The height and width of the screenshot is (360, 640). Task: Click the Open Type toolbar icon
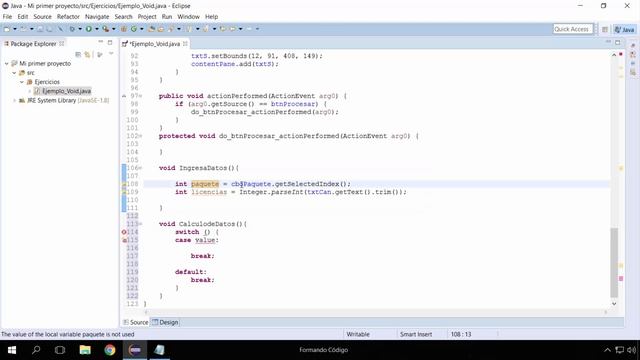[151, 29]
